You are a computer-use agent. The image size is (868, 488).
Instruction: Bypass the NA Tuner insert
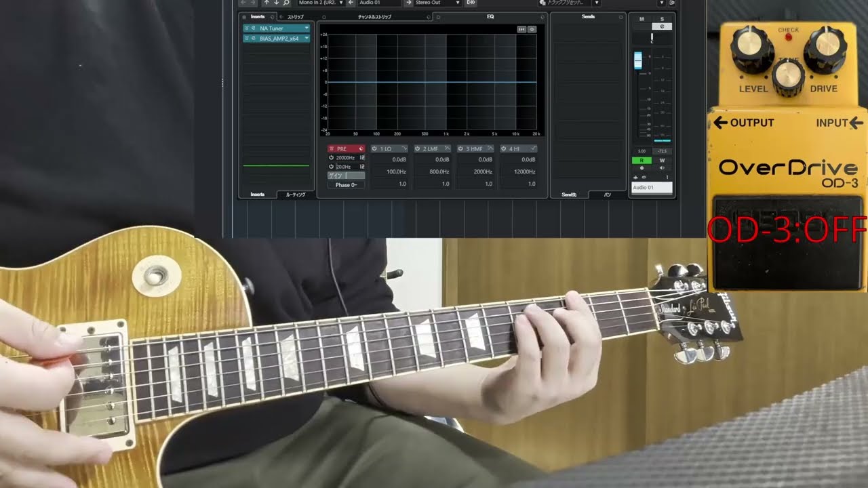click(x=248, y=28)
